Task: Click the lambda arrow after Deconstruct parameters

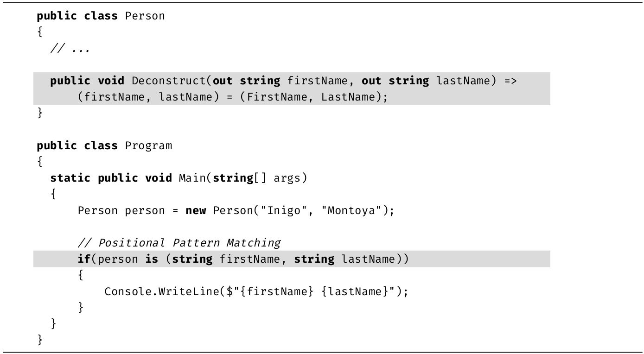Action: [510, 81]
